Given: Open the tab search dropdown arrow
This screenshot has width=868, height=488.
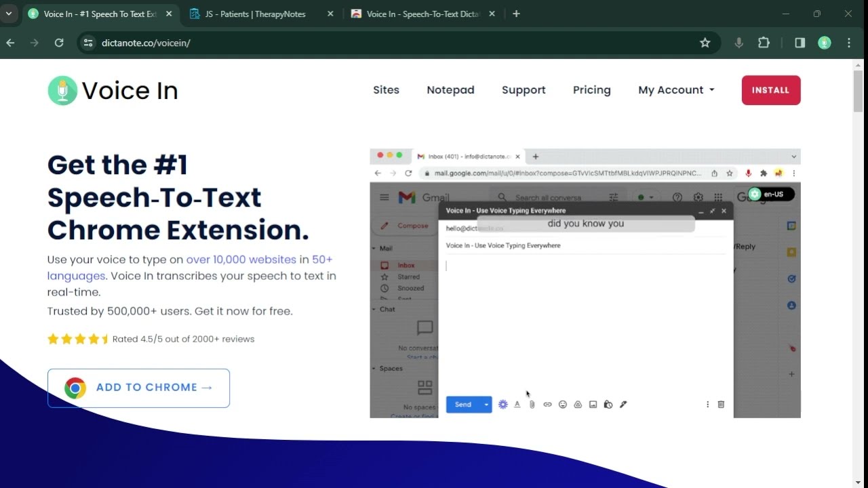Looking at the screenshot, I should point(9,14).
